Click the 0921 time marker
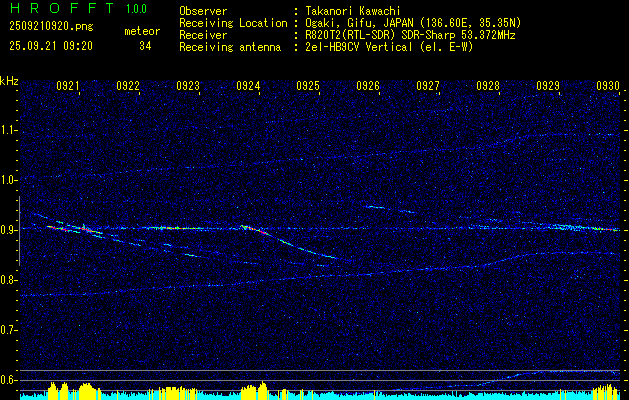 (x=68, y=87)
